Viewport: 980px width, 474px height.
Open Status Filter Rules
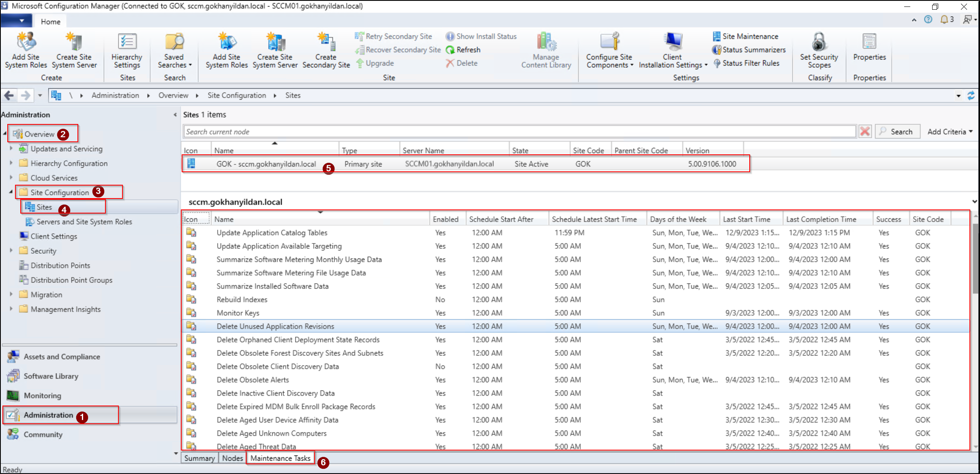pos(746,63)
